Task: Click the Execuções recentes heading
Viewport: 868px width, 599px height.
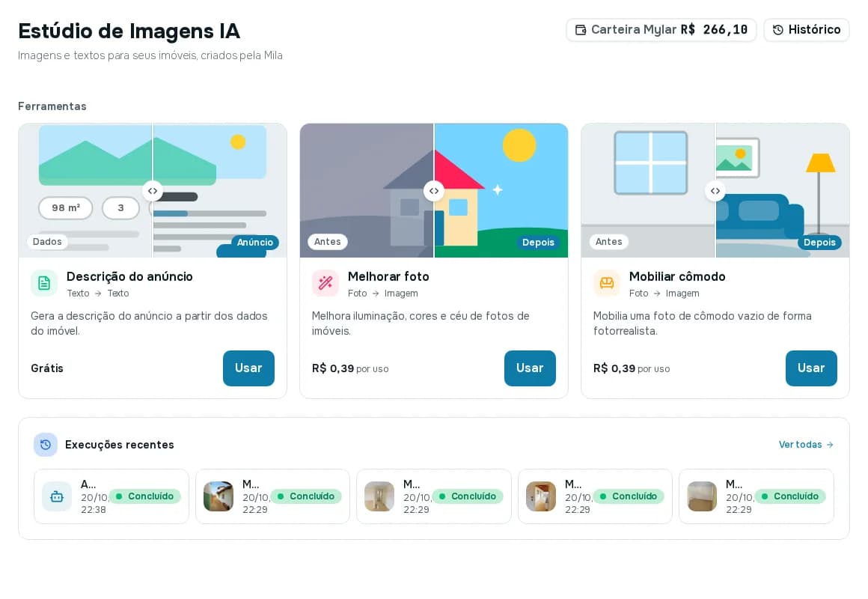Action: [120, 445]
